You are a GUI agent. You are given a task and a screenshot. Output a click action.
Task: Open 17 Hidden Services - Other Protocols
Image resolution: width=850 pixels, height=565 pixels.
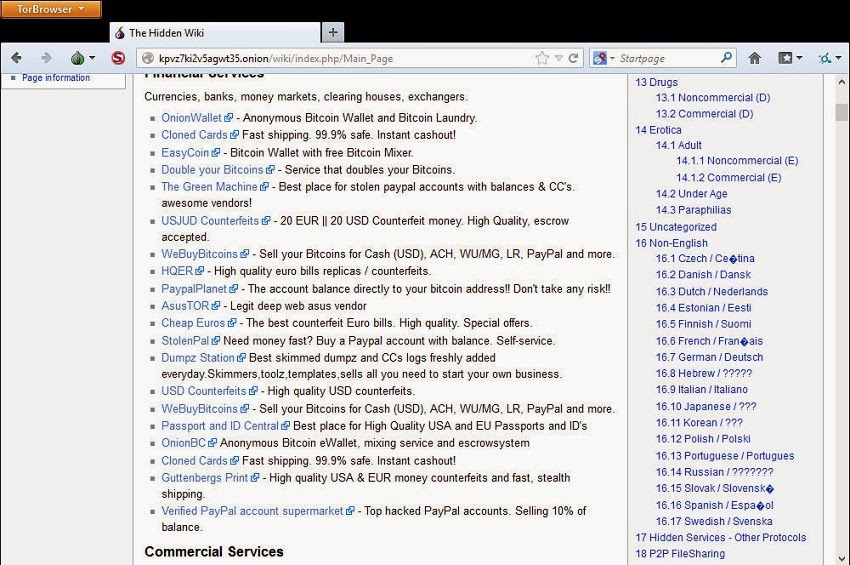tap(720, 537)
